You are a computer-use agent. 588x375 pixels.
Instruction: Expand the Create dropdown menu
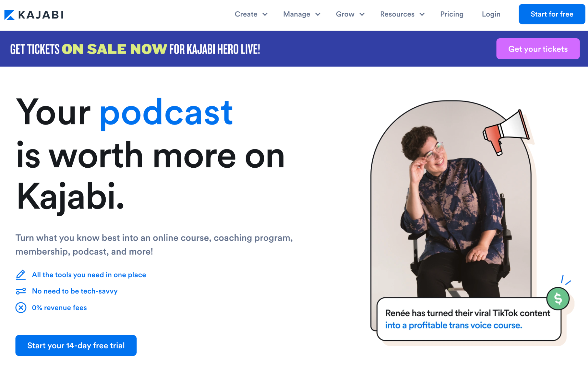coord(250,14)
